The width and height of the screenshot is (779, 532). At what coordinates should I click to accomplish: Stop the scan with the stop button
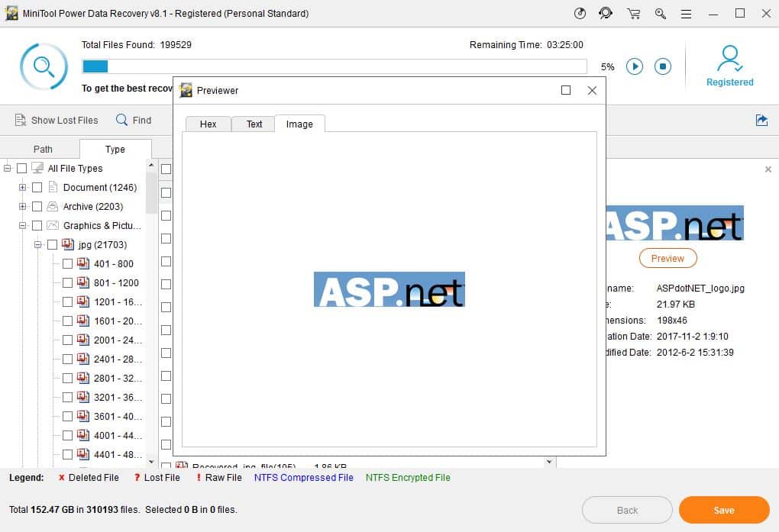(x=662, y=66)
